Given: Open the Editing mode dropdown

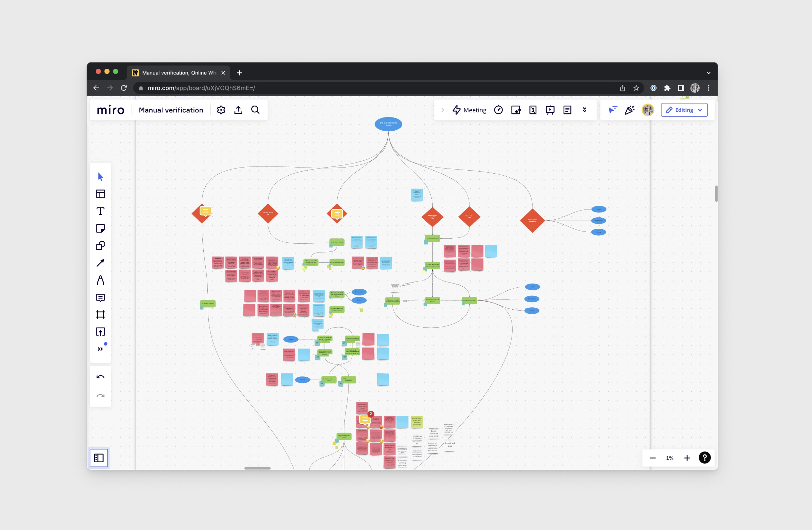Looking at the screenshot, I should click(684, 110).
